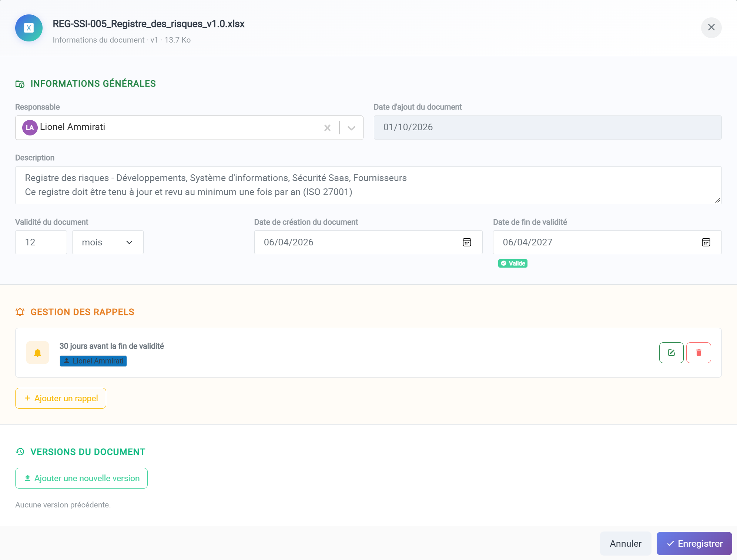Click Annuler button
The image size is (737, 560).
click(x=626, y=543)
